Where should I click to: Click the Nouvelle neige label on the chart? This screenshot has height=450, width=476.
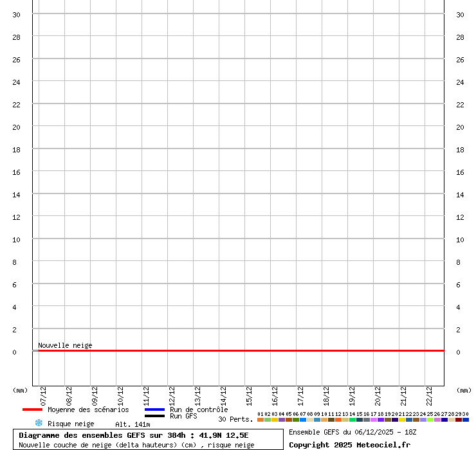click(65, 345)
